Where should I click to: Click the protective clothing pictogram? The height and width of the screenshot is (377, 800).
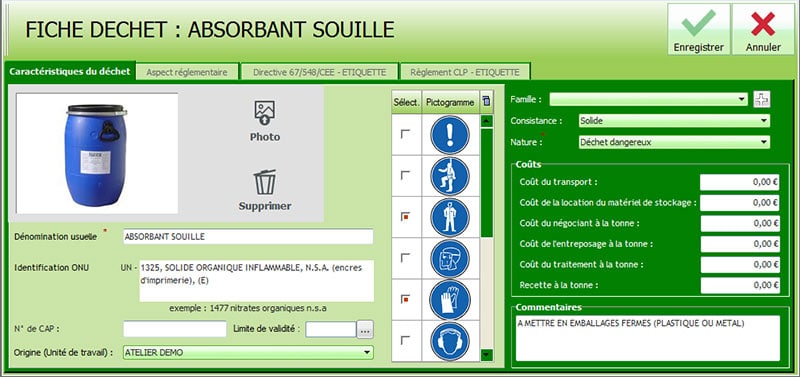(449, 217)
